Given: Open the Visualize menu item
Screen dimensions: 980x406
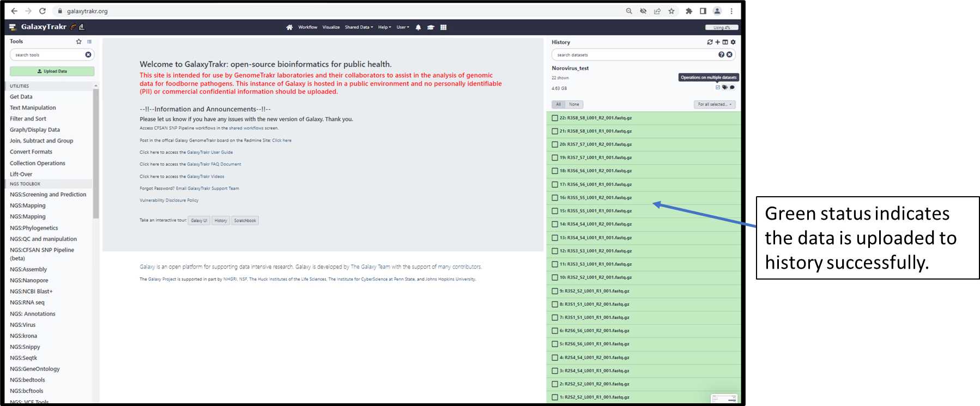Looking at the screenshot, I should [331, 27].
